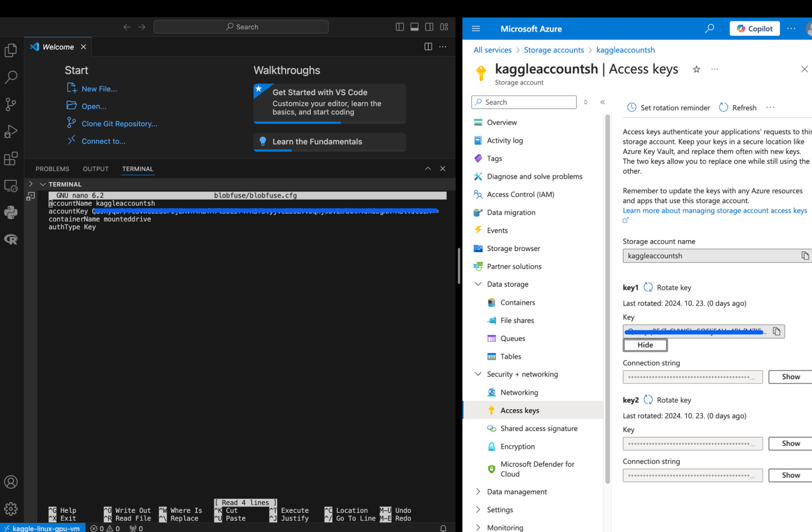Image resolution: width=812 pixels, height=532 pixels.
Task: Open Run and Debug view
Action: coord(11,131)
